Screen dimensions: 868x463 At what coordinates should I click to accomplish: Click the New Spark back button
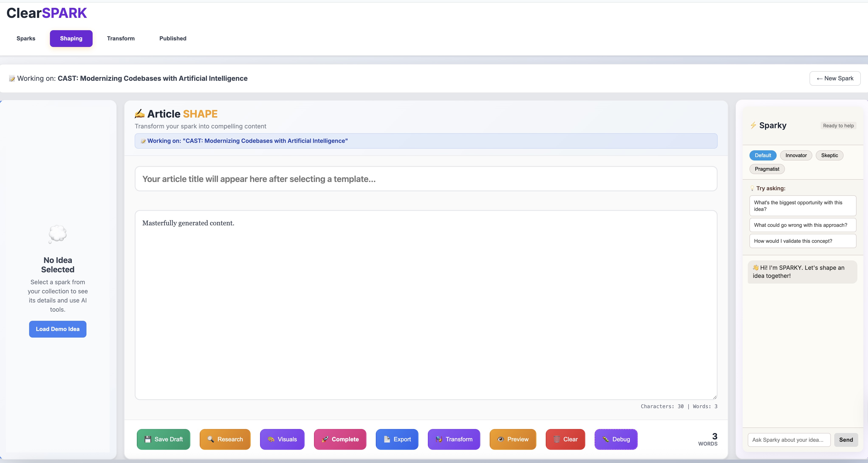point(835,79)
